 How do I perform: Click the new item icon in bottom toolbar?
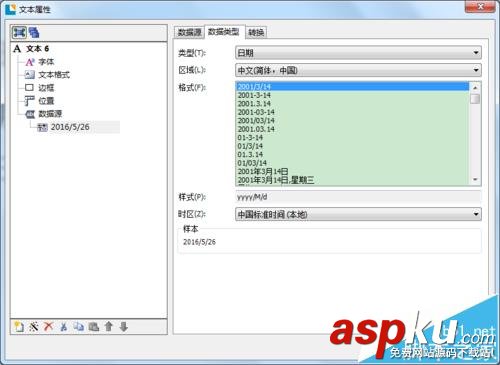[x=19, y=327]
